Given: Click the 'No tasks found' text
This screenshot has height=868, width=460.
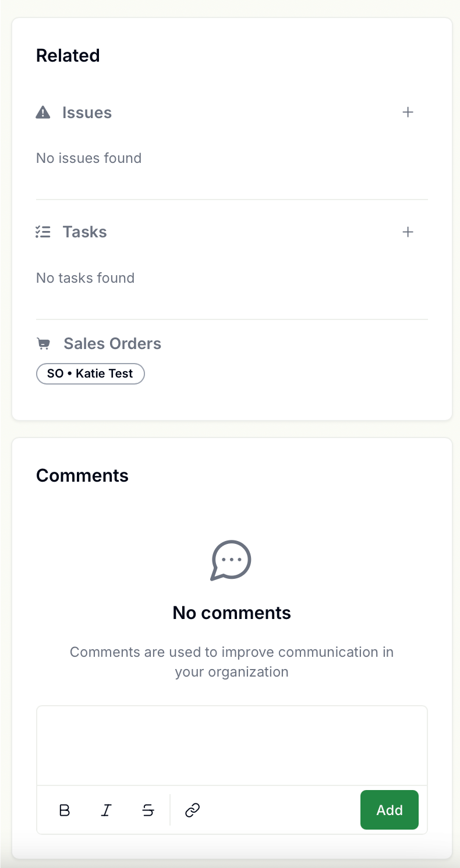Looking at the screenshot, I should tap(86, 278).
